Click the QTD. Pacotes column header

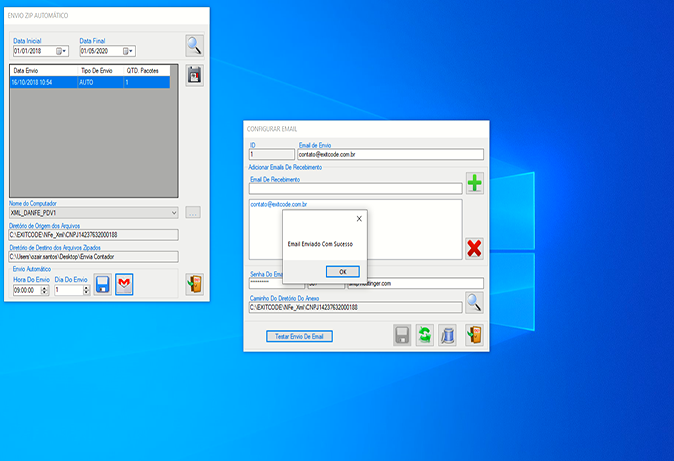tap(147, 71)
